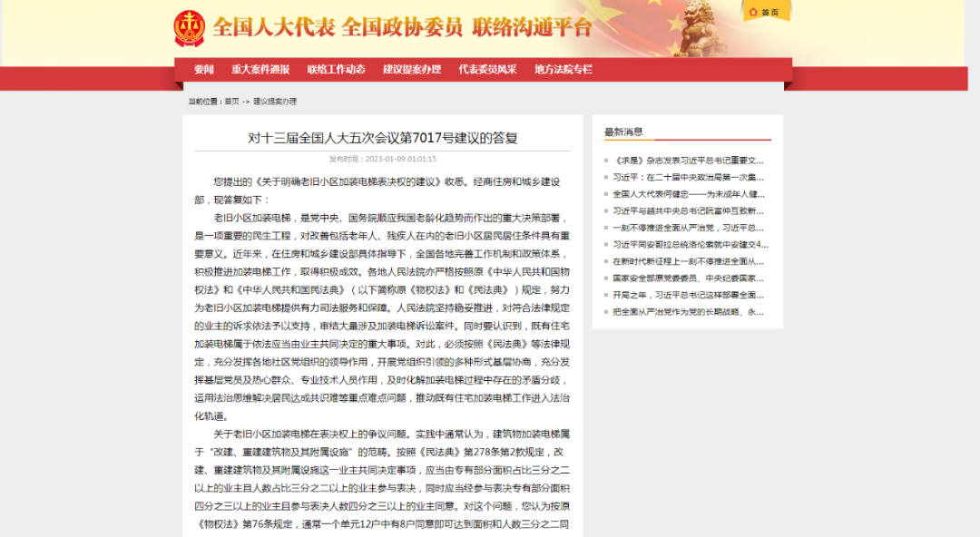Click the platform title 全国人大代表 全国政协委员 联络沟通平台

(x=402, y=27)
